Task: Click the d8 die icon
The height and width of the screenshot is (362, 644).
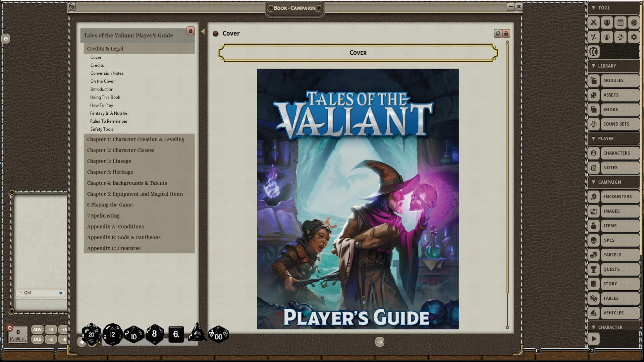Action: tap(154, 334)
